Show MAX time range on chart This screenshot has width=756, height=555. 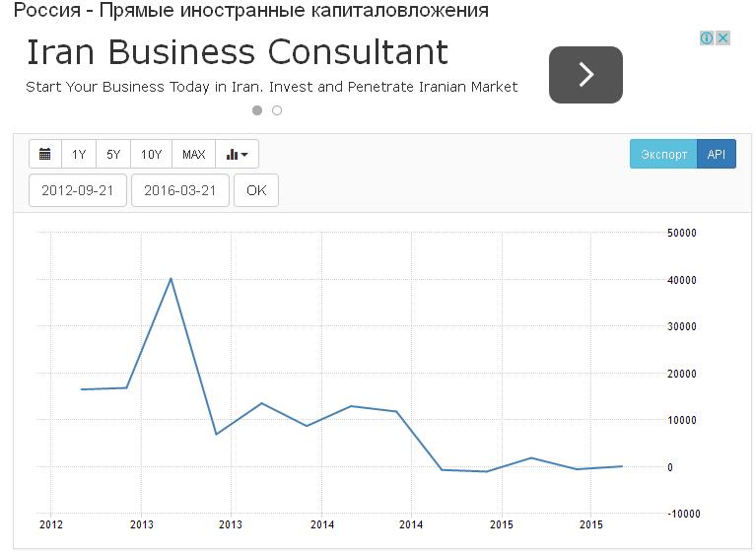coord(194,155)
